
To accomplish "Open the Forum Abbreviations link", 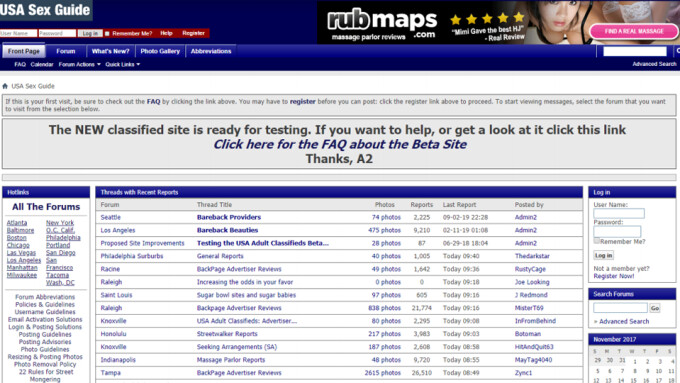I will (45, 297).
